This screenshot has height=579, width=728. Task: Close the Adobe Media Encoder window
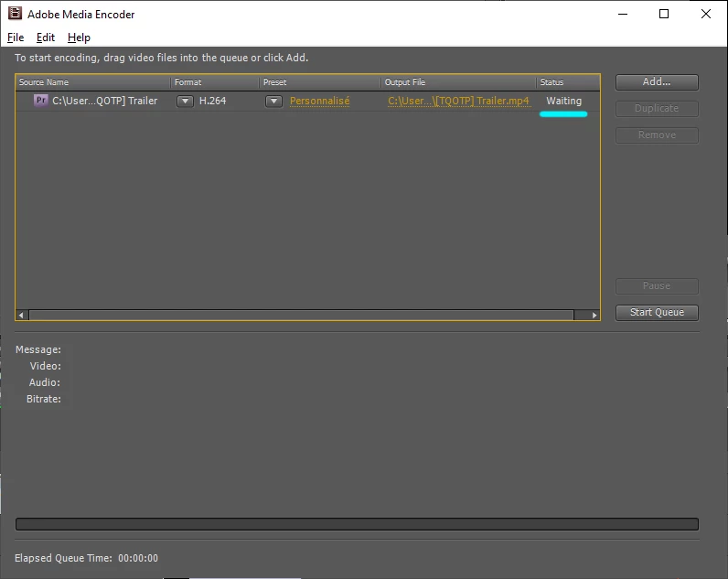706,14
